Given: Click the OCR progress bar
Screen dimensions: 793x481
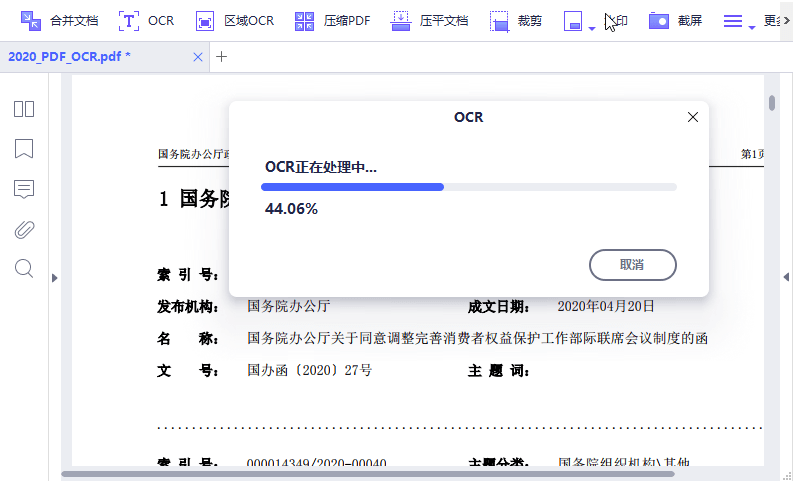Looking at the screenshot, I should coord(468,187).
